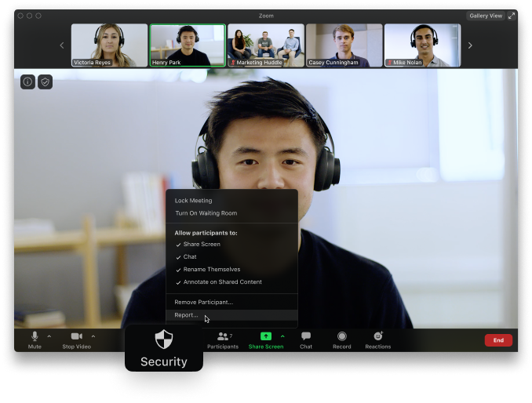The image size is (532, 403).
Task: Show next participants with right arrow
Action: (x=470, y=45)
